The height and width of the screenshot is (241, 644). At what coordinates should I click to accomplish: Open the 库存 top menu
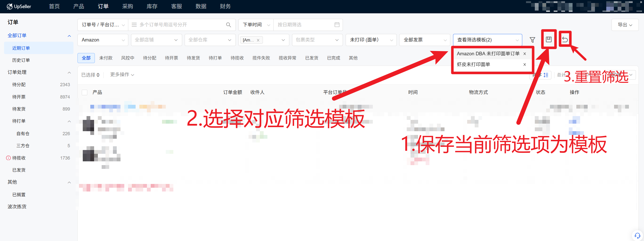152,7
